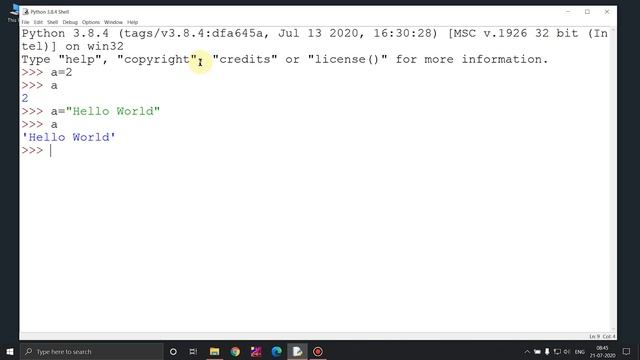This screenshot has width=640, height=360.
Task: Click the line a="Hello World"
Action: 91,111
